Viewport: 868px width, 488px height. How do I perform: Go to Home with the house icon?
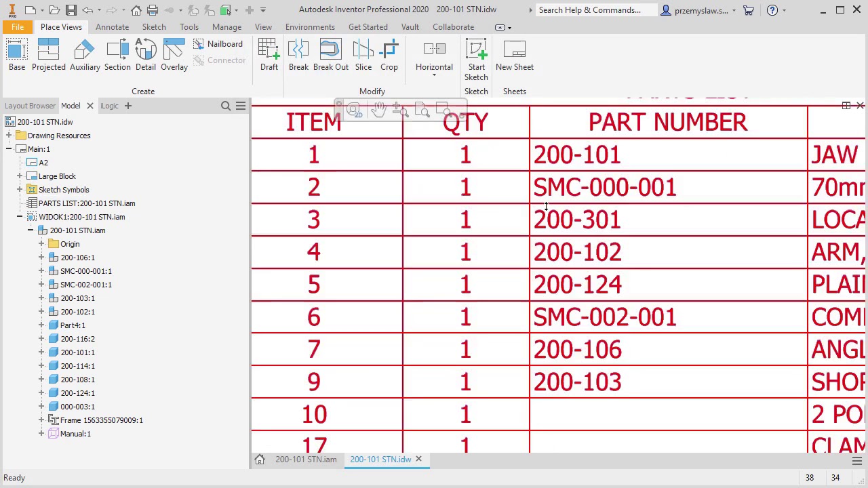(136, 10)
